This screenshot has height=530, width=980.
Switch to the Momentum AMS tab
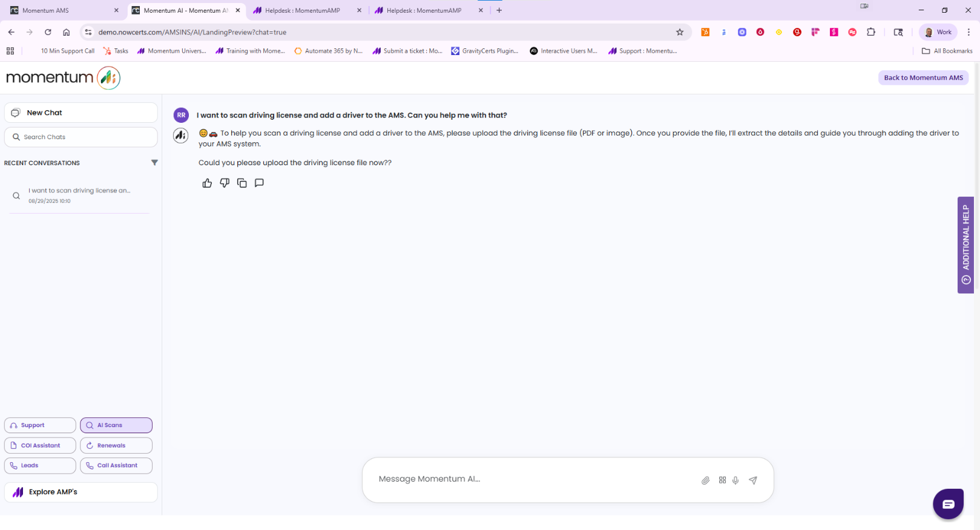[64, 10]
